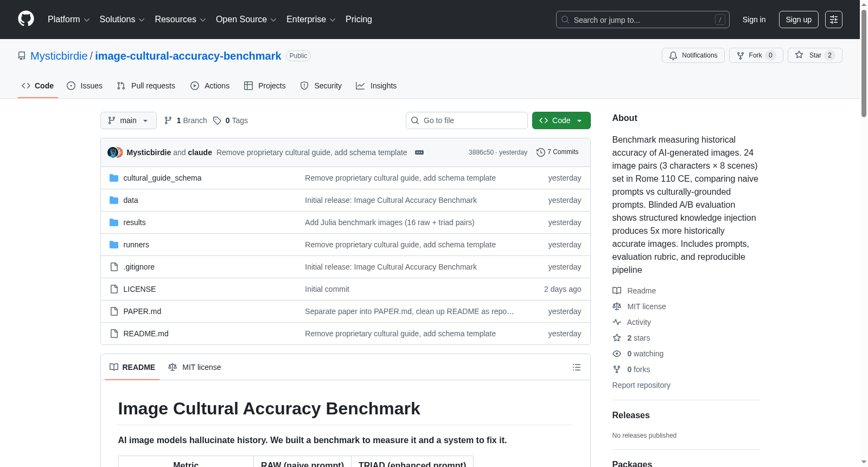Click the commit history clock icon
Image resolution: width=868 pixels, height=467 pixels.
click(x=540, y=152)
